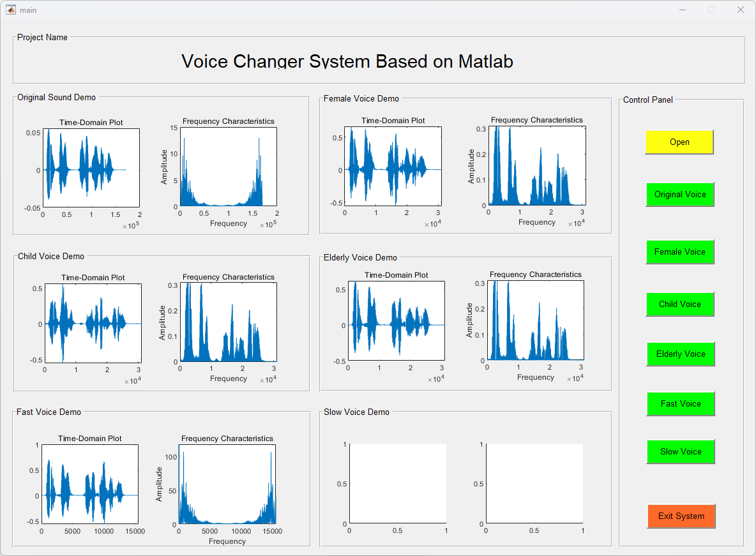Click the Child Voice frequency characteristics plot
The image size is (756, 556).
coord(229,322)
